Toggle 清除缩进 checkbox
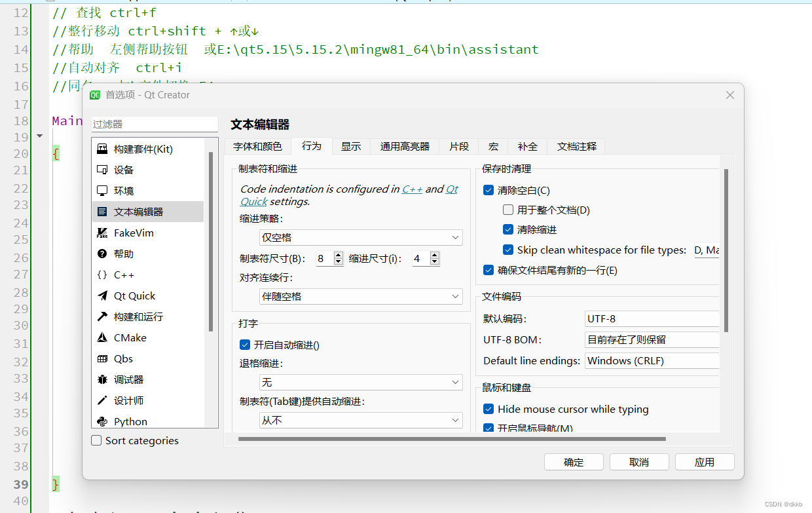Viewport: 812px width, 513px height. (508, 230)
